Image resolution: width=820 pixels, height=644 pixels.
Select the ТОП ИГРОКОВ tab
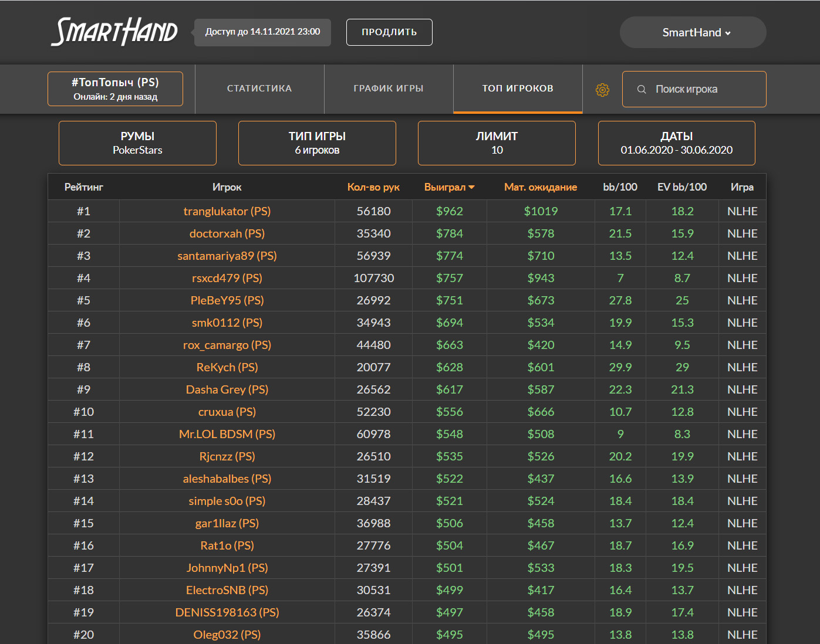click(518, 89)
